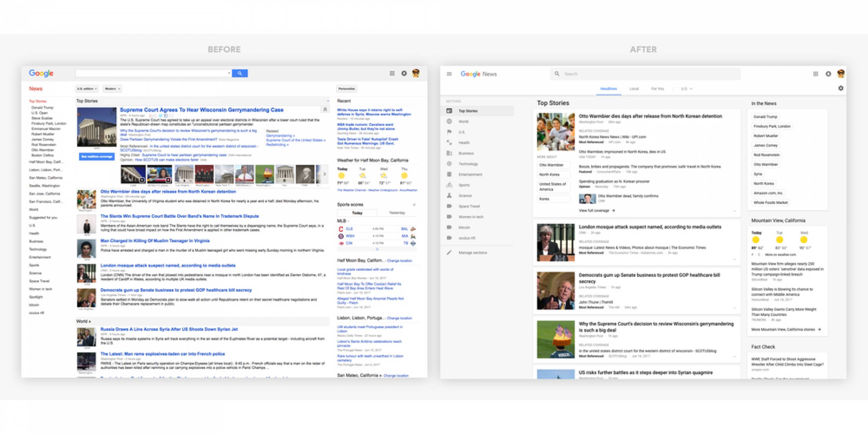Click the bitcoin label icon in Sections
Image resolution: width=868 pixels, height=434 pixels.
[449, 227]
